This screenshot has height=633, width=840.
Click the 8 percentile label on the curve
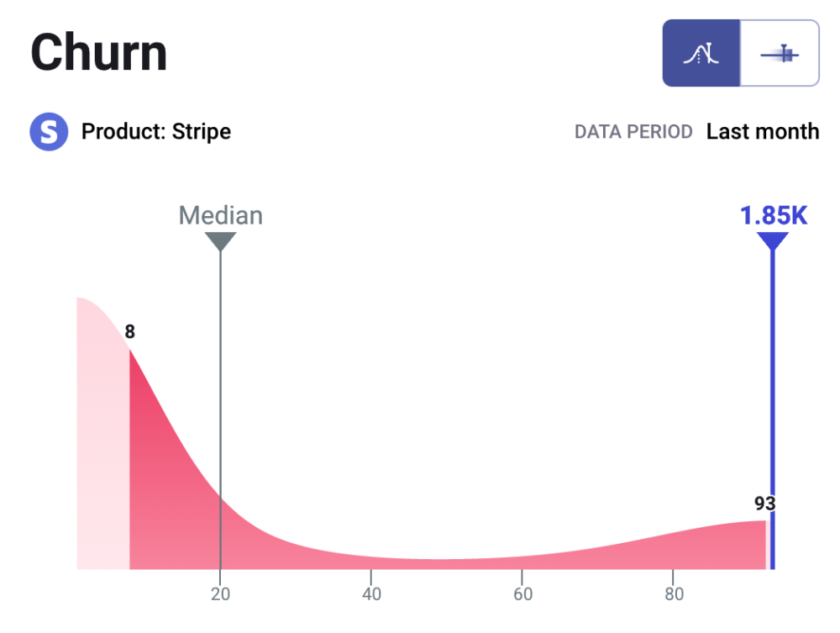(x=129, y=332)
